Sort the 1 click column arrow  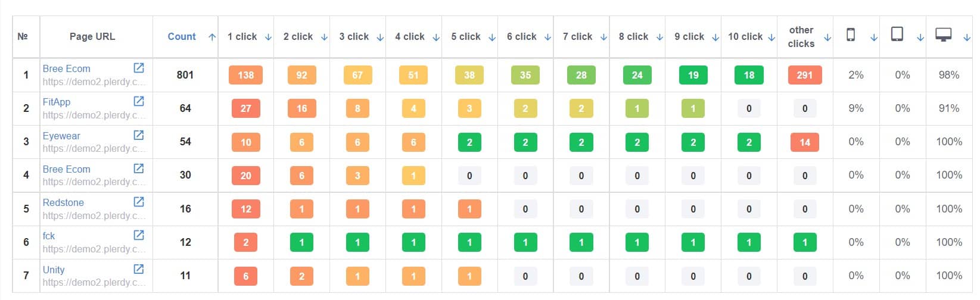pyautogui.click(x=268, y=37)
